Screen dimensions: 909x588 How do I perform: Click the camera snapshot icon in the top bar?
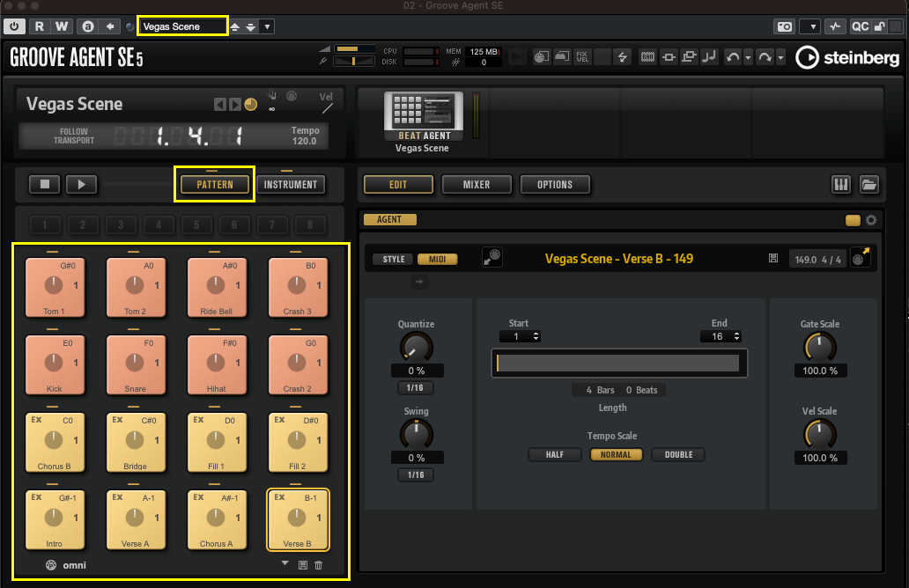point(783,26)
